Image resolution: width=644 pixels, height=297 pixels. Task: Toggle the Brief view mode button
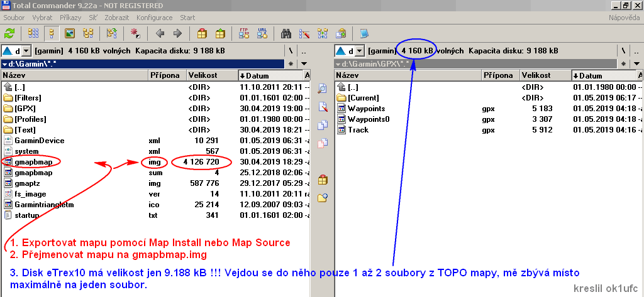point(34,33)
